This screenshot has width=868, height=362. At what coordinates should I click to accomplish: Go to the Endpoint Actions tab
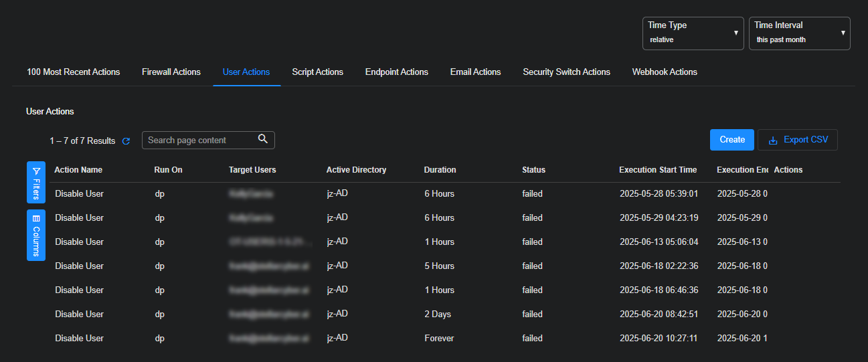coord(396,72)
